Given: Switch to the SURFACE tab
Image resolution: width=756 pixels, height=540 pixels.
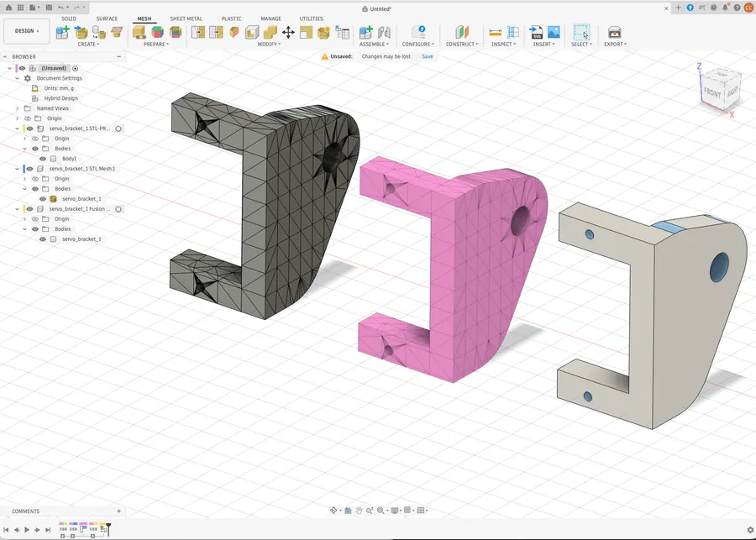Looking at the screenshot, I should [x=107, y=18].
